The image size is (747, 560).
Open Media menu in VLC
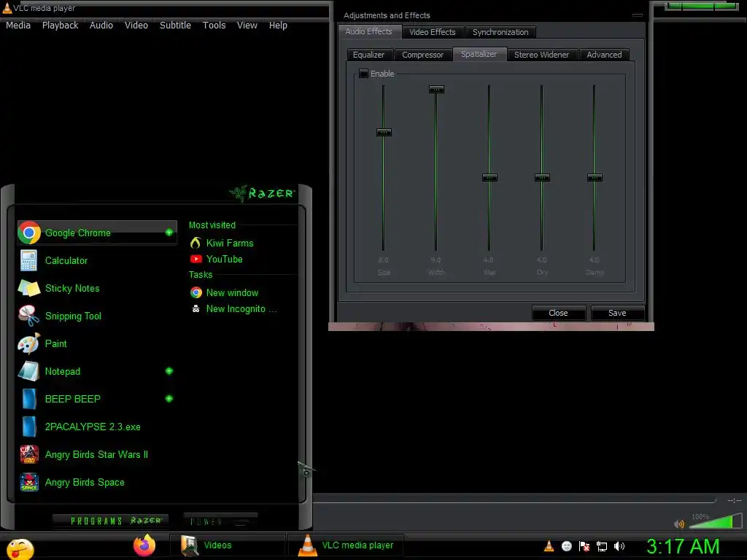[x=18, y=26]
